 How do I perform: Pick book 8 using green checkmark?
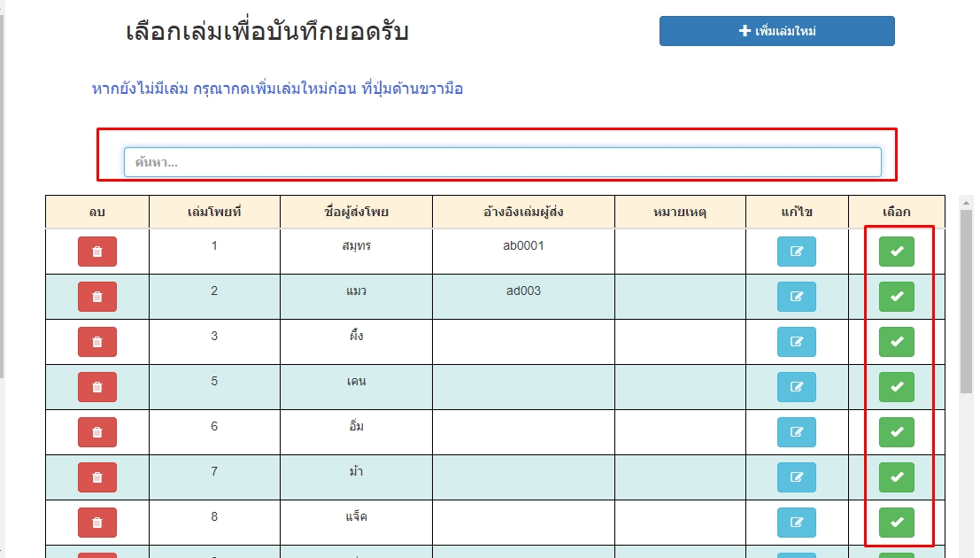click(896, 523)
